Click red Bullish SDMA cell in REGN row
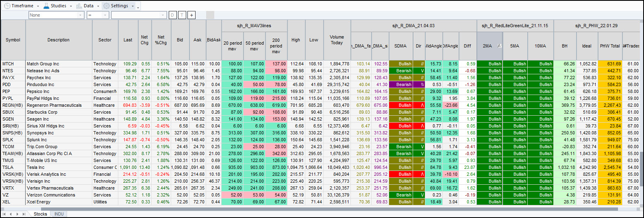The image size is (644, 218). 401,105
